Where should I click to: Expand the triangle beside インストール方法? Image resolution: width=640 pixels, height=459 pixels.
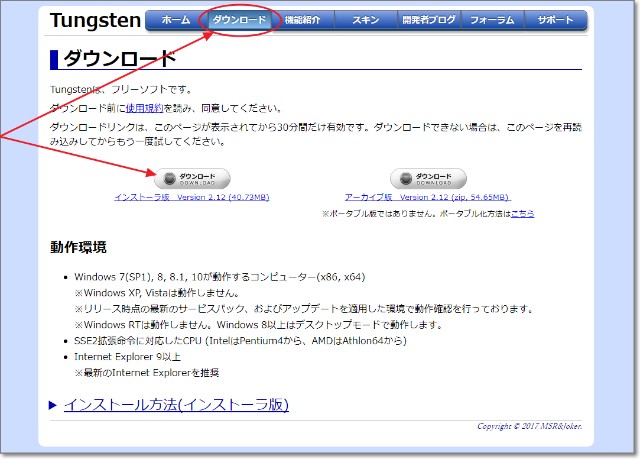pos(54,405)
